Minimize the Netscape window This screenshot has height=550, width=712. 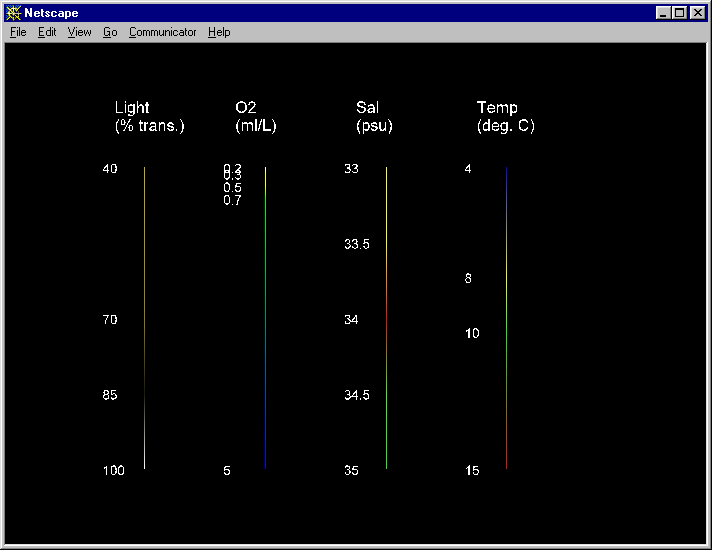(664, 13)
